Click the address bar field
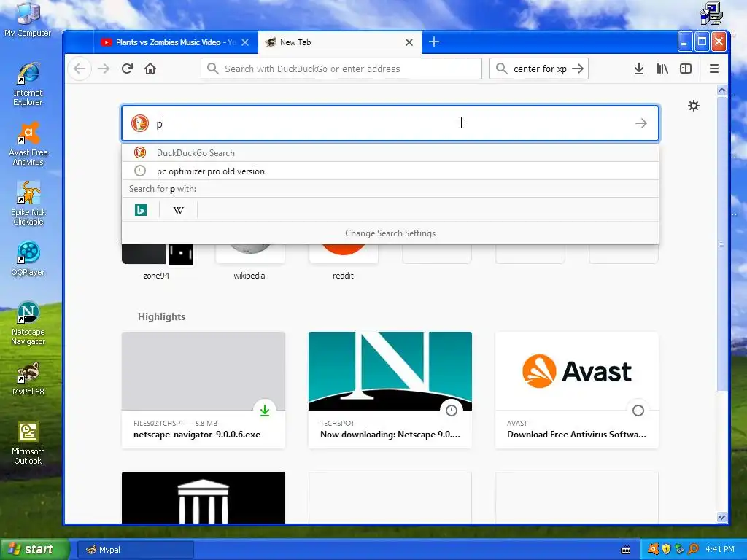747x560 pixels. pyautogui.click(x=341, y=69)
